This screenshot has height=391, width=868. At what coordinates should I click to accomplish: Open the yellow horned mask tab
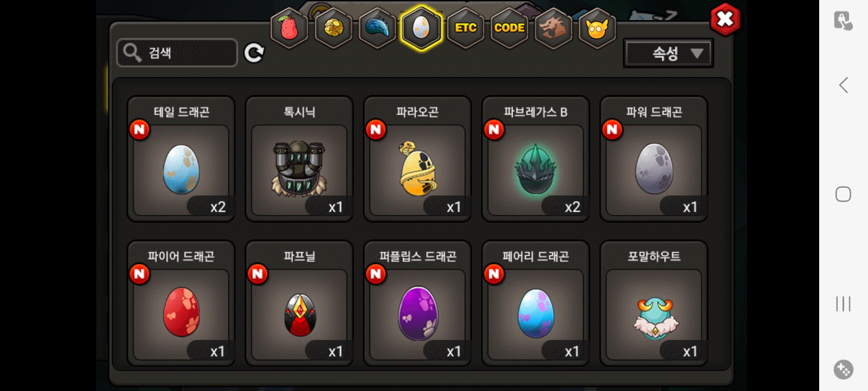[597, 28]
